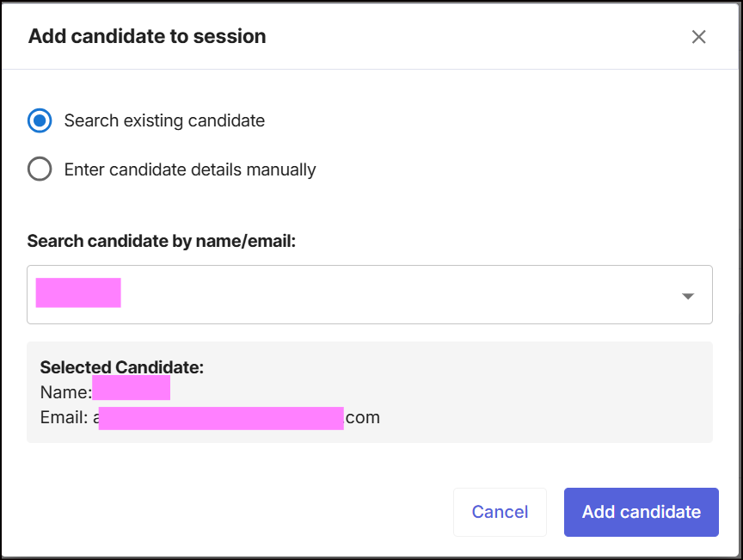Click the selected value in the search field
Screen dimensions: 743x560
[78, 292]
